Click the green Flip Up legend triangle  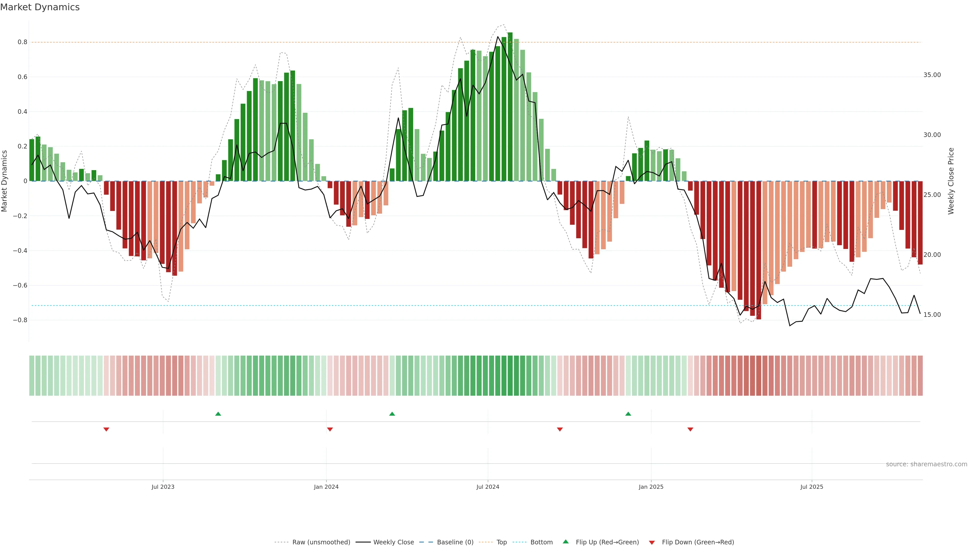565,542
